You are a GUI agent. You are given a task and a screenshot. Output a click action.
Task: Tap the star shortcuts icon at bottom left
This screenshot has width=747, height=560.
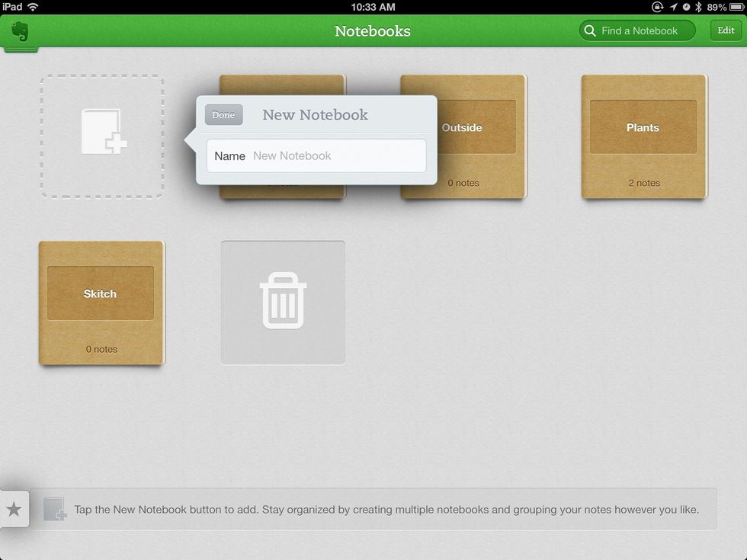pyautogui.click(x=15, y=509)
